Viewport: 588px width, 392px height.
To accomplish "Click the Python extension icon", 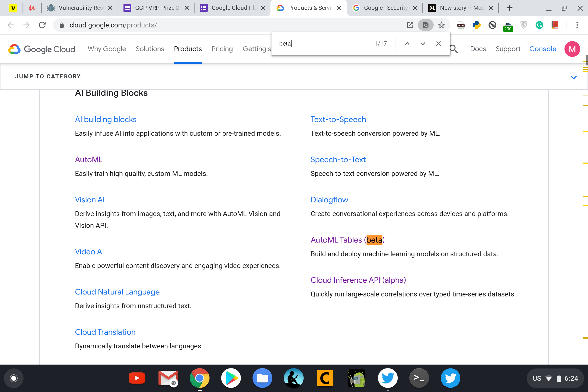I will pos(477,25).
